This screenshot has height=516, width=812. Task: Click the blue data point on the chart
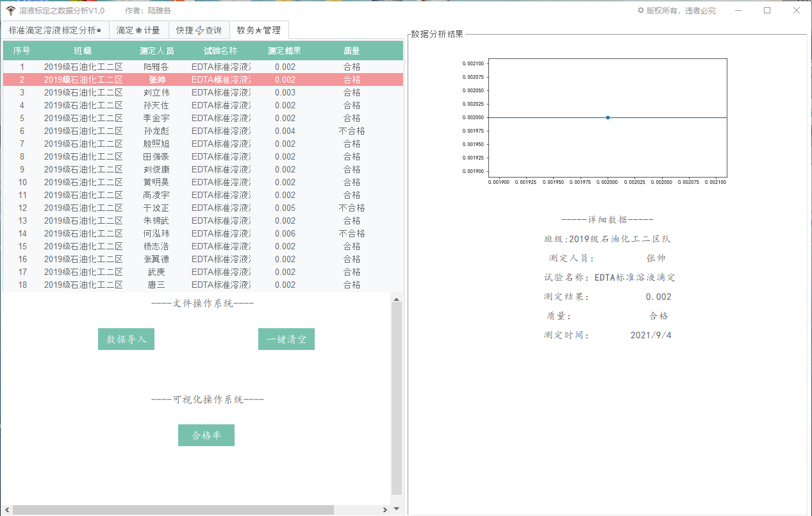[x=607, y=118]
